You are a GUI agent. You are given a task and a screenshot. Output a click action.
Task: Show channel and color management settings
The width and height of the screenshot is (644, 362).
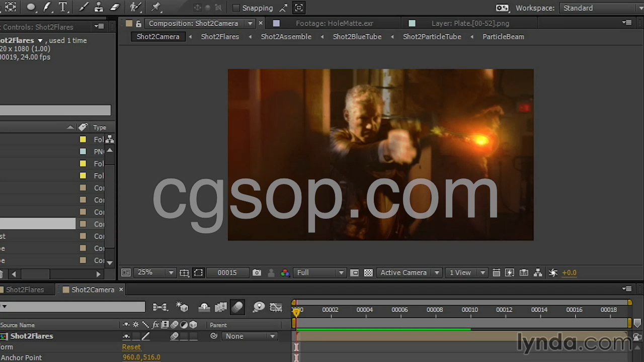(285, 273)
